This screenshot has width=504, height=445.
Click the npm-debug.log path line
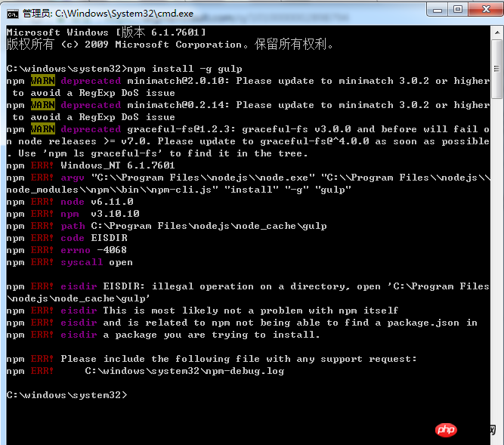coord(145,371)
